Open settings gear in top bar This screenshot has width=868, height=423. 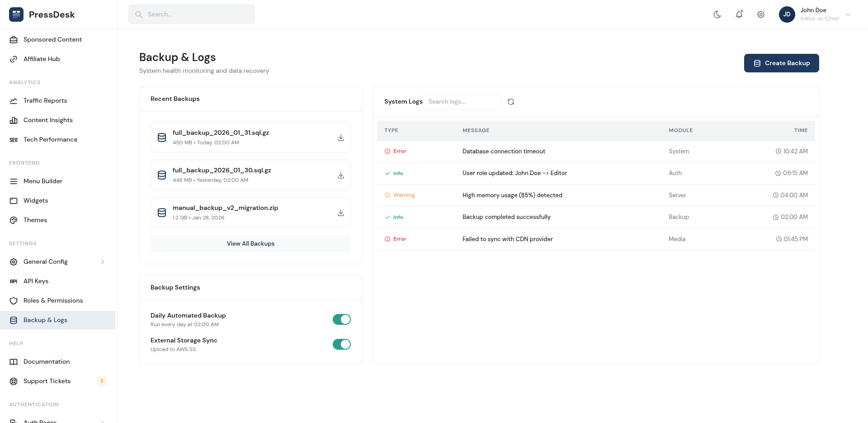[x=761, y=14]
